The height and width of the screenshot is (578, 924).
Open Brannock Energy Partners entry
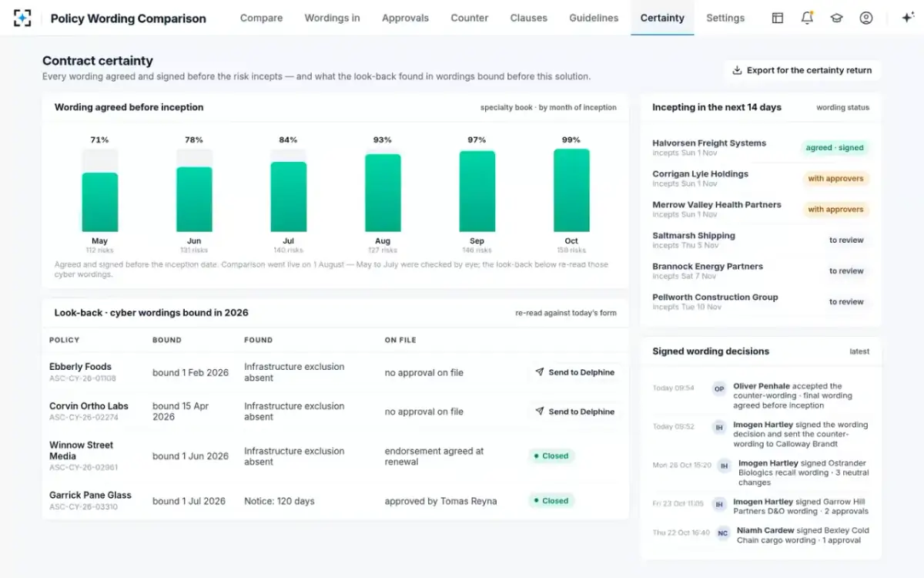tap(761, 271)
